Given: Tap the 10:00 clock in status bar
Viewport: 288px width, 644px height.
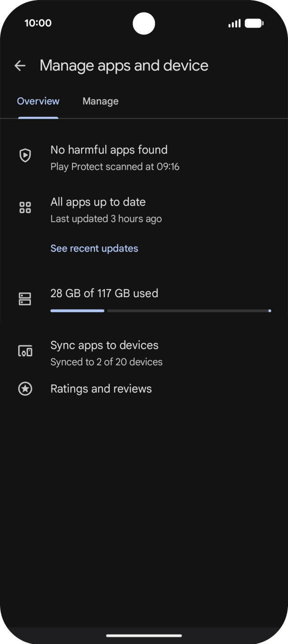Looking at the screenshot, I should (38, 23).
